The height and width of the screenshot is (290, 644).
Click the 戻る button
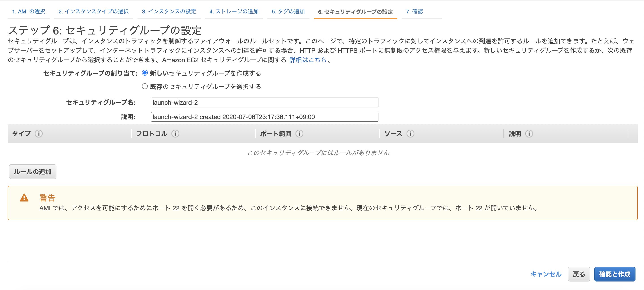pyautogui.click(x=579, y=274)
